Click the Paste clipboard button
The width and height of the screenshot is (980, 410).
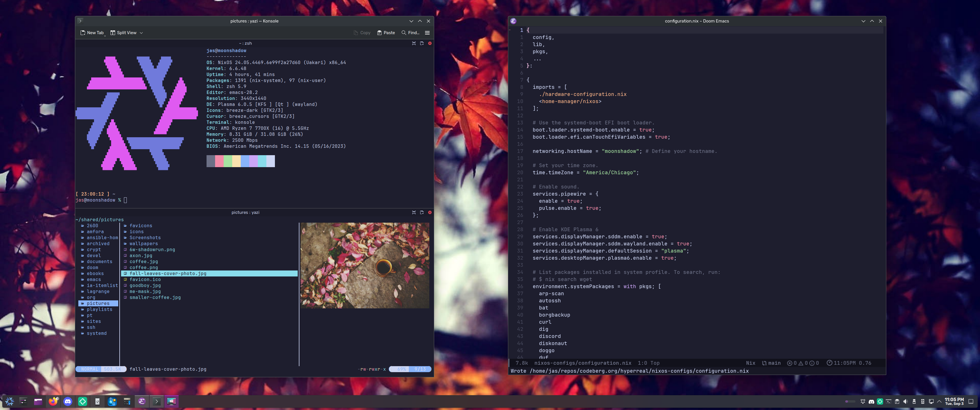point(386,33)
